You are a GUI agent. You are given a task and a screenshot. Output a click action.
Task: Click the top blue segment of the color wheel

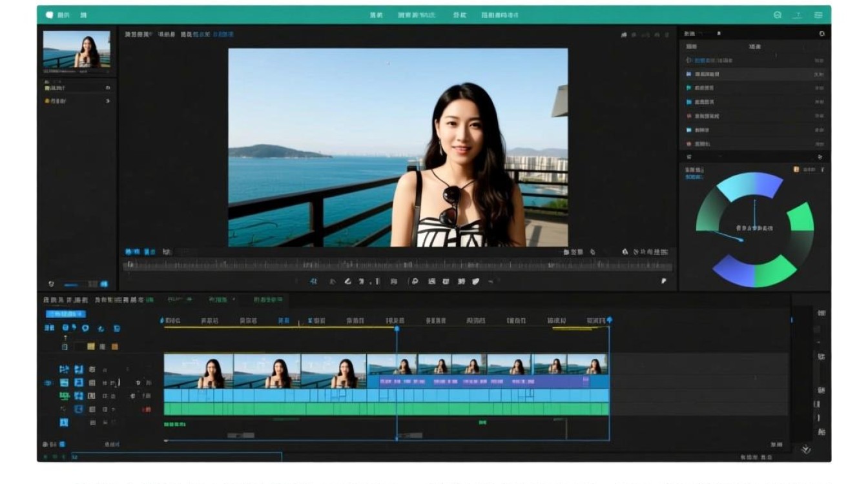click(749, 185)
